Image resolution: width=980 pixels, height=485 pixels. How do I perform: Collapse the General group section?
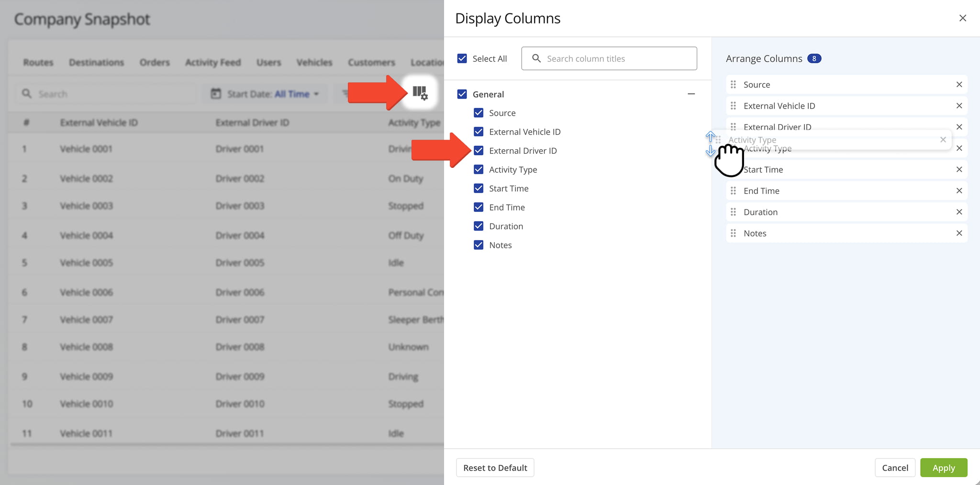coord(691,94)
